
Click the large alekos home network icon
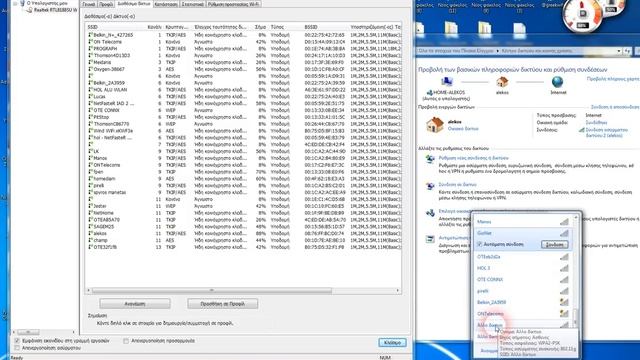coord(434,125)
